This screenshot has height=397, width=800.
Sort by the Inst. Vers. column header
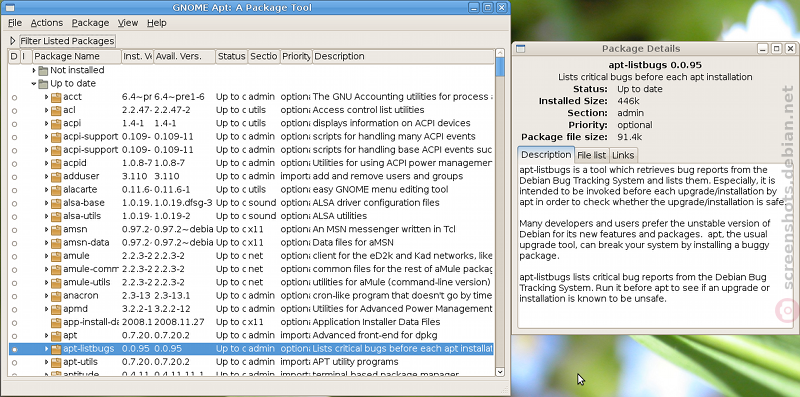[x=137, y=56]
